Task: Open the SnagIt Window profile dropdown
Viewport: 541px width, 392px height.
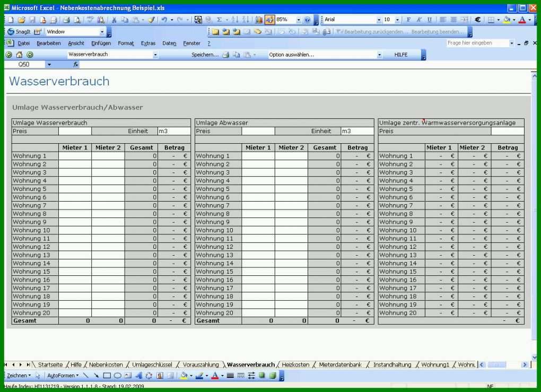Action: tap(102, 32)
